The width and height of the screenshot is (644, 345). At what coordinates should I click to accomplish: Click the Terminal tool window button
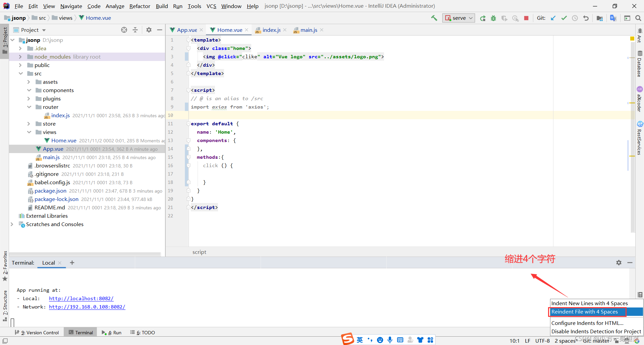(x=80, y=332)
